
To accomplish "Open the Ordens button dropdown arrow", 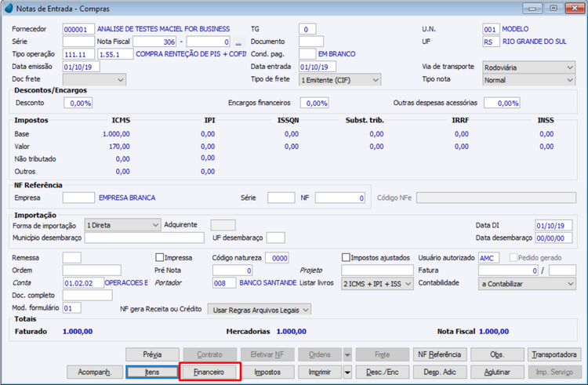I will click(x=347, y=354).
